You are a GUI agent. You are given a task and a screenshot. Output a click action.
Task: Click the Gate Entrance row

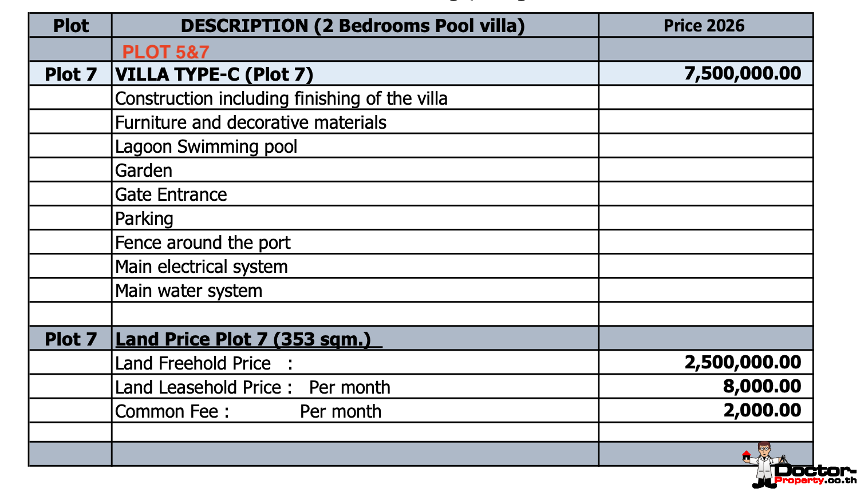[x=171, y=195]
